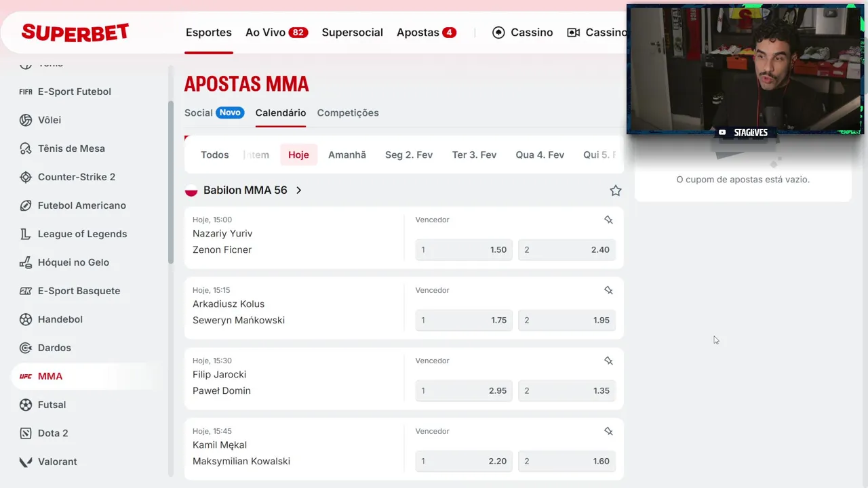Click the sports sidebar scrollbar
The image size is (868, 488).
click(x=171, y=182)
